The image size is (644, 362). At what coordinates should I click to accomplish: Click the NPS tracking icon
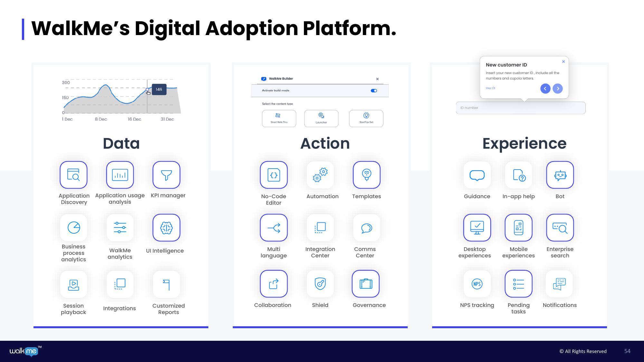[477, 283]
